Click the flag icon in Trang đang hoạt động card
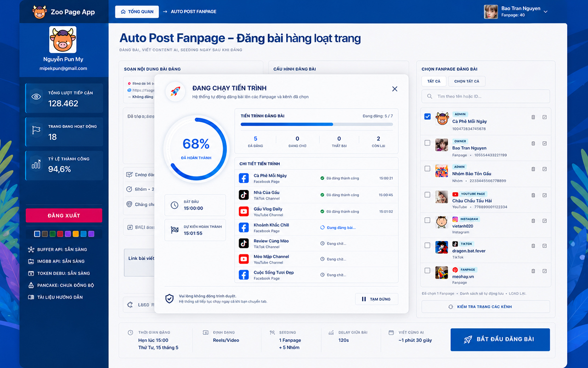 click(36, 130)
